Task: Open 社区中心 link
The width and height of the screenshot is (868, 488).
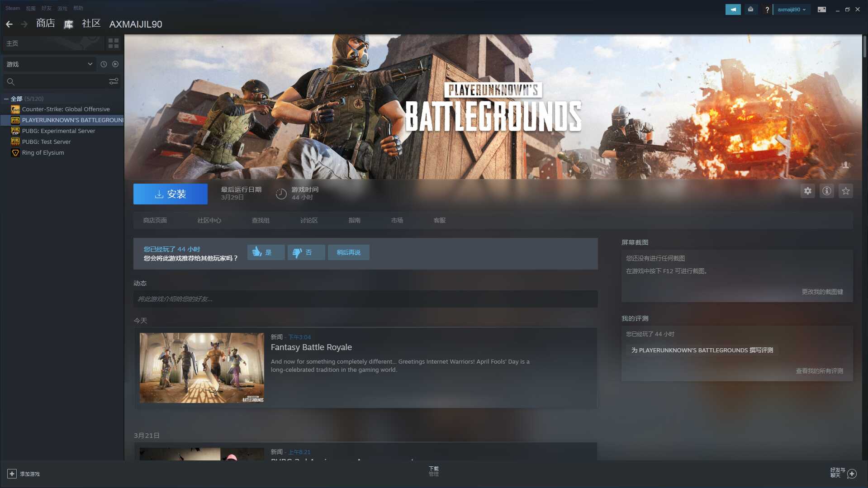Action: [209, 220]
